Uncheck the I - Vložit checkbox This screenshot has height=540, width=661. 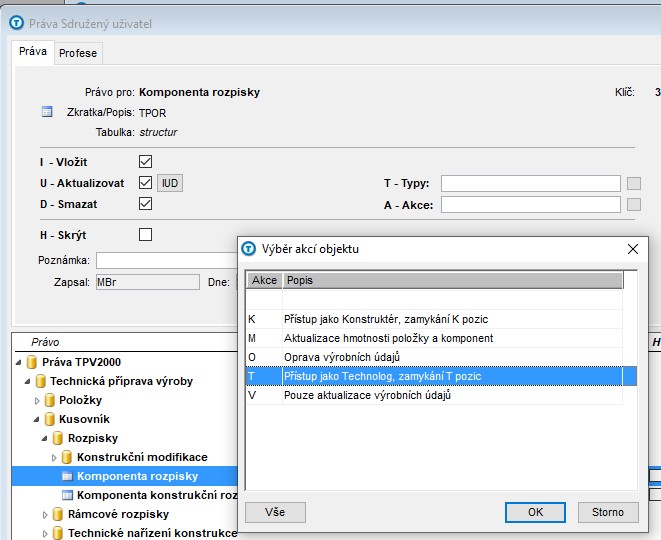click(146, 161)
